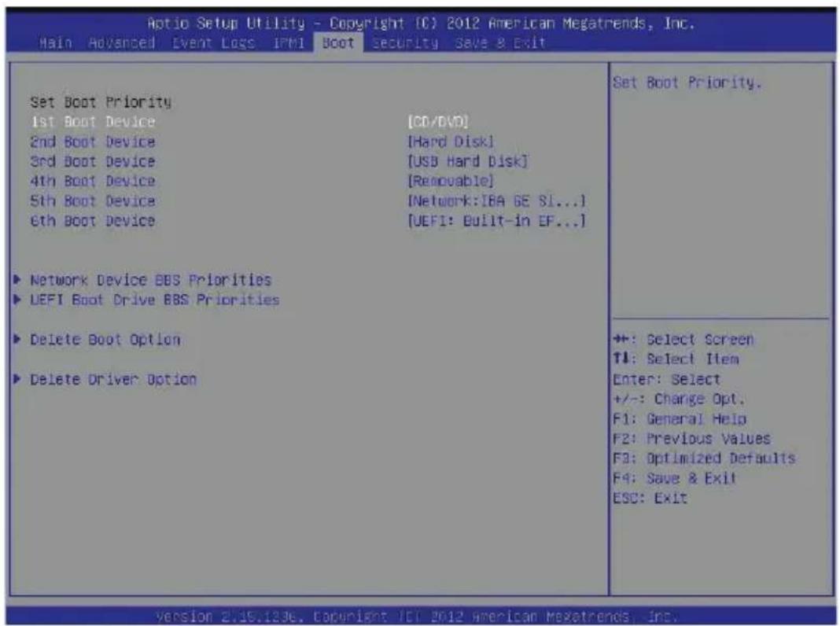The height and width of the screenshot is (626, 840).
Task: Click arrow beside Network Device BBS Priorities
Action: point(17,279)
